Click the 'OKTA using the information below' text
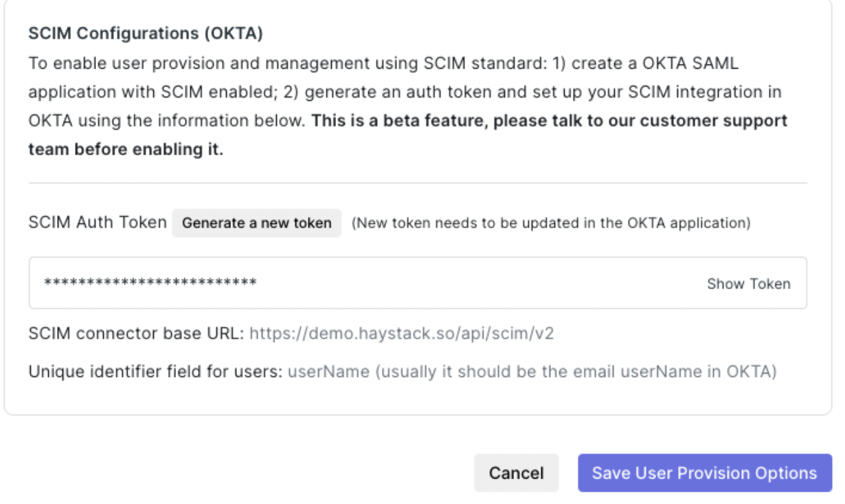The height and width of the screenshot is (504, 845). 168,121
